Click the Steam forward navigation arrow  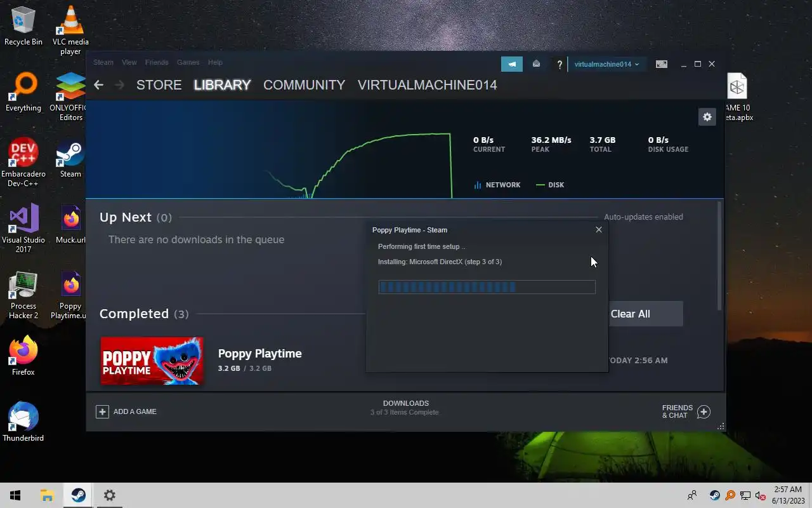[119, 84]
